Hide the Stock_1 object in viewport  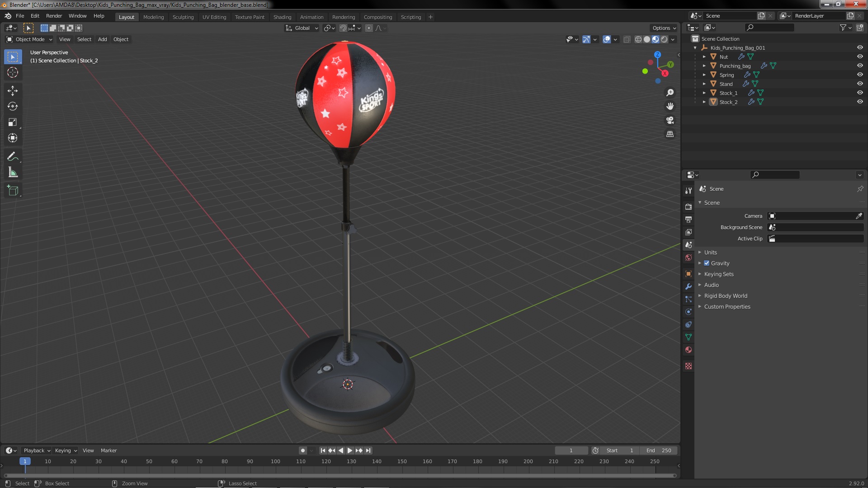860,93
